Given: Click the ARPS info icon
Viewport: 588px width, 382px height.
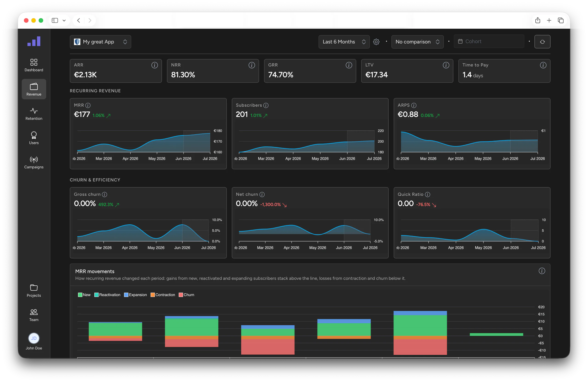Looking at the screenshot, I should click(x=414, y=105).
